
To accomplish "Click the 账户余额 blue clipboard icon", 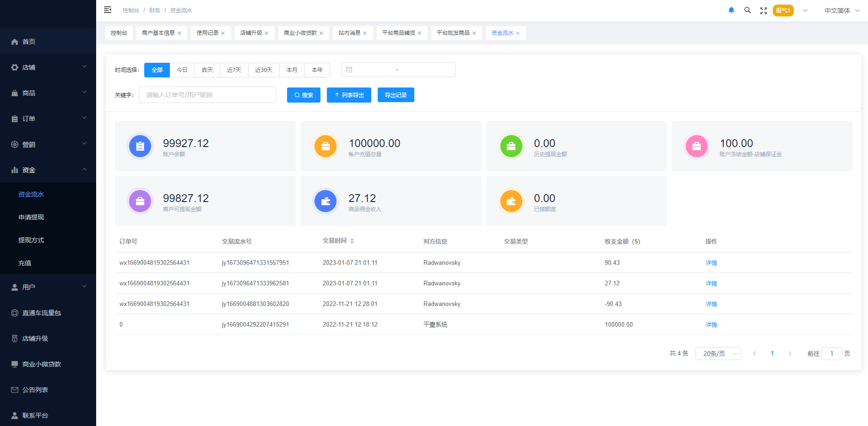I will (140, 146).
